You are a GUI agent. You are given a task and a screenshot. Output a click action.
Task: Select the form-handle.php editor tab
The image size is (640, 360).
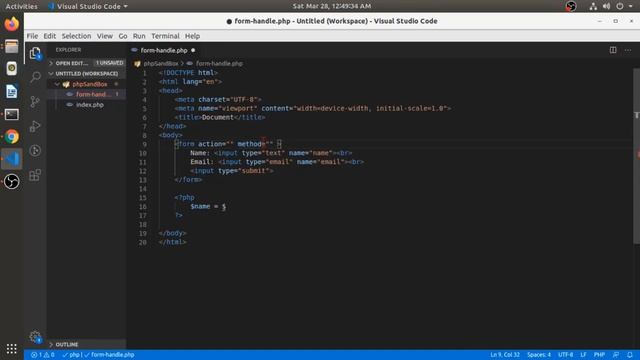click(164, 50)
